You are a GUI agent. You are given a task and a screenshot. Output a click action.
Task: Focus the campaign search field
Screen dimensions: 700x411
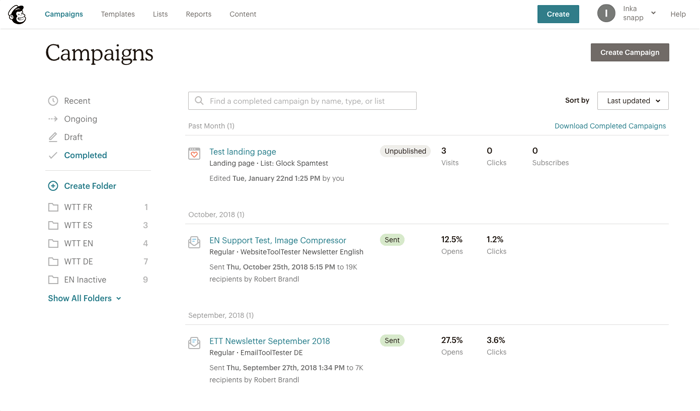click(x=302, y=101)
